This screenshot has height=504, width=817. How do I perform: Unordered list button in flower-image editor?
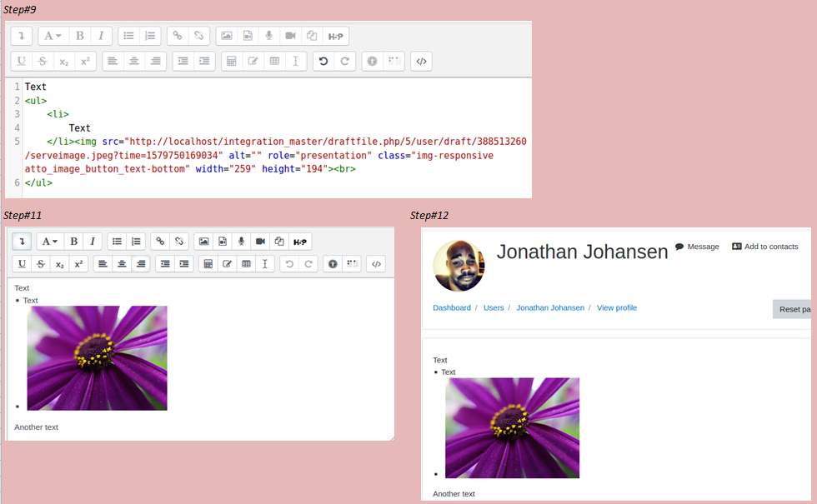118,242
